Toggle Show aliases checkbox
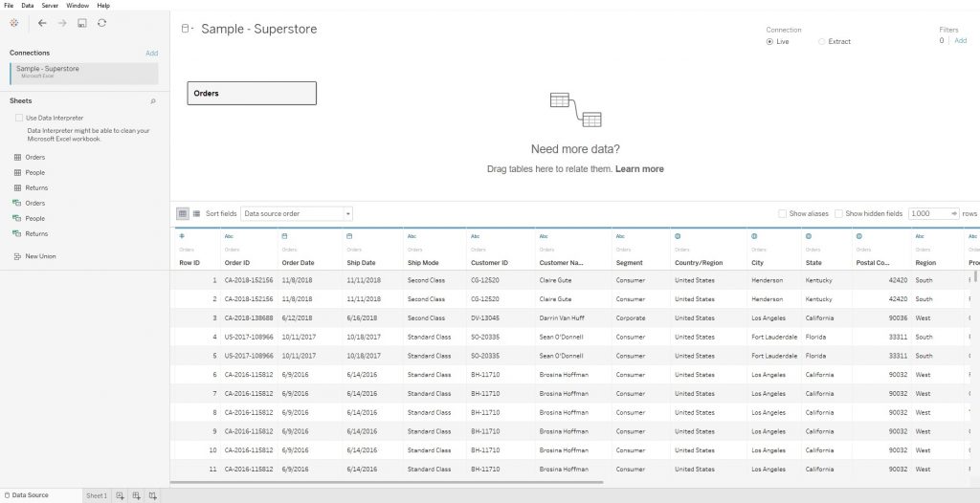This screenshot has height=503, width=980. click(x=782, y=213)
